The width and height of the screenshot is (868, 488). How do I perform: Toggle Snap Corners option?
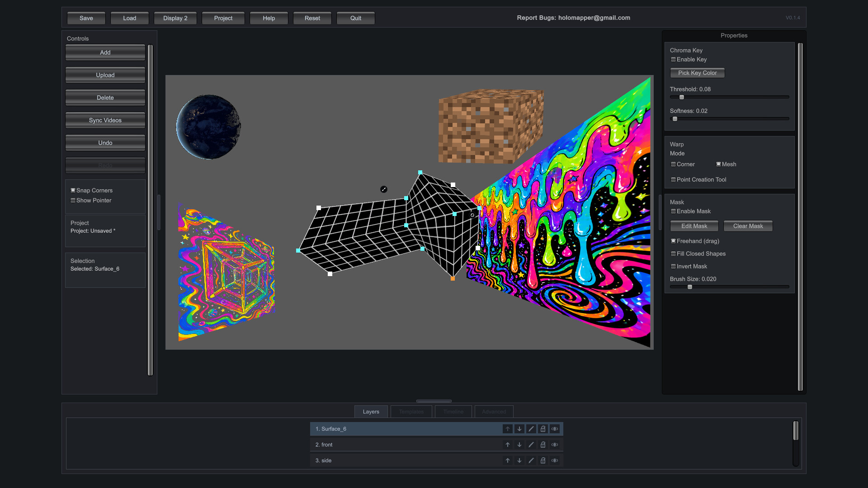tap(73, 191)
